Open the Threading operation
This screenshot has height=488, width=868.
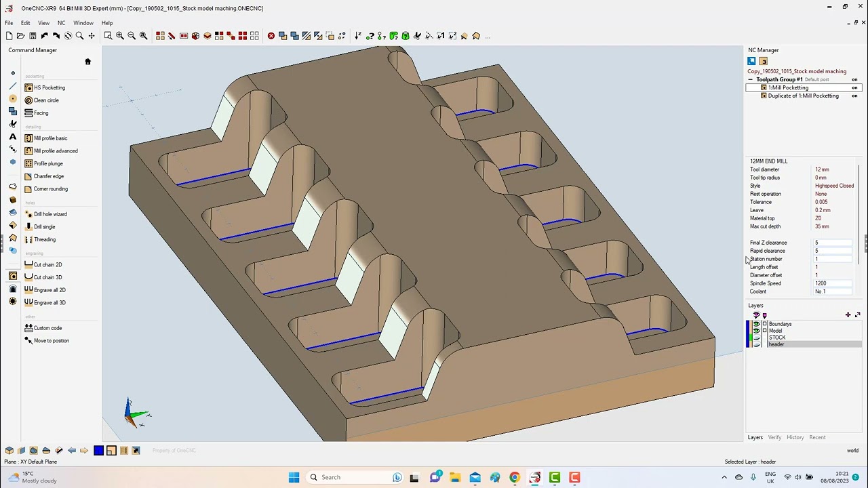click(x=40, y=239)
